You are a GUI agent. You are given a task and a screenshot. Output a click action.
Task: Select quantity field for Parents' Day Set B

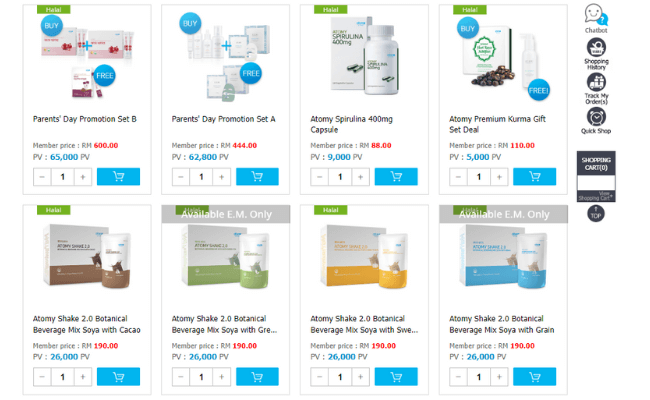point(63,177)
